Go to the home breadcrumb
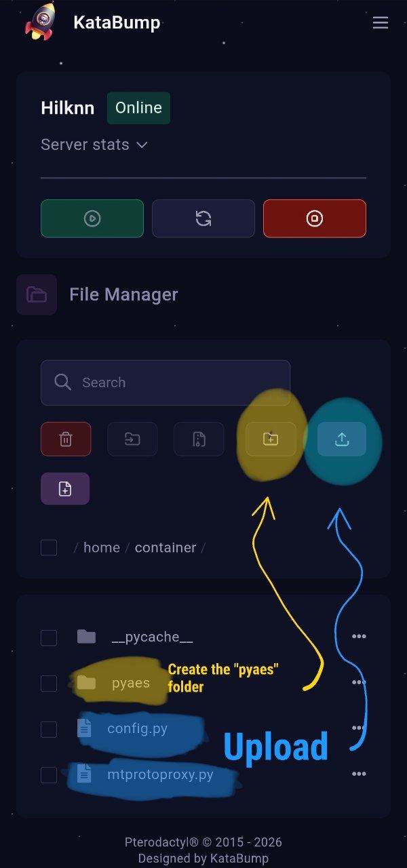The width and height of the screenshot is (407, 868). click(102, 547)
